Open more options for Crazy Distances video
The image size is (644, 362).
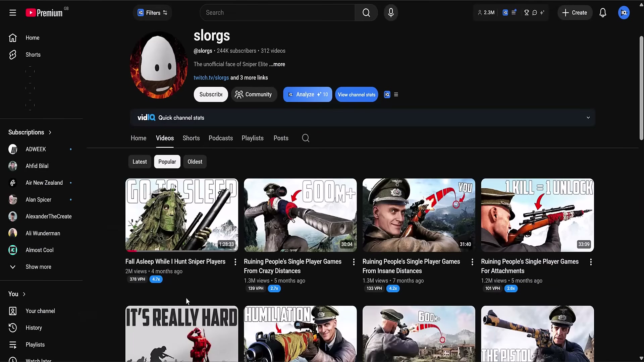(x=354, y=262)
